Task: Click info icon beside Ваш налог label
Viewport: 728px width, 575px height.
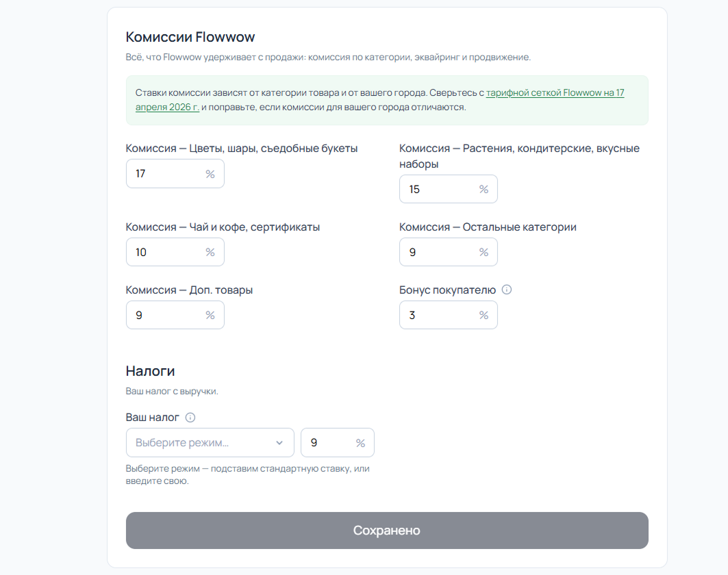Action: [x=190, y=417]
